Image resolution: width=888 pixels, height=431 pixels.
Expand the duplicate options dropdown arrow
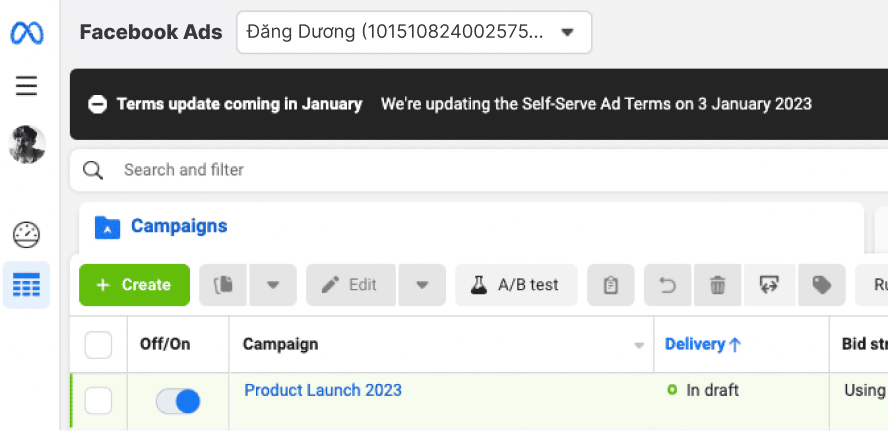273,285
